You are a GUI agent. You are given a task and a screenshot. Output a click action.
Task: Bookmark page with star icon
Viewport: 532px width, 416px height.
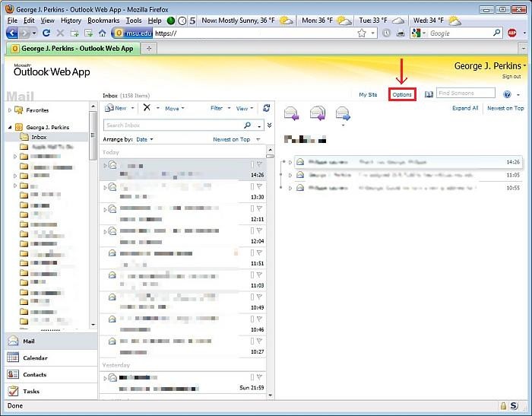click(x=362, y=33)
